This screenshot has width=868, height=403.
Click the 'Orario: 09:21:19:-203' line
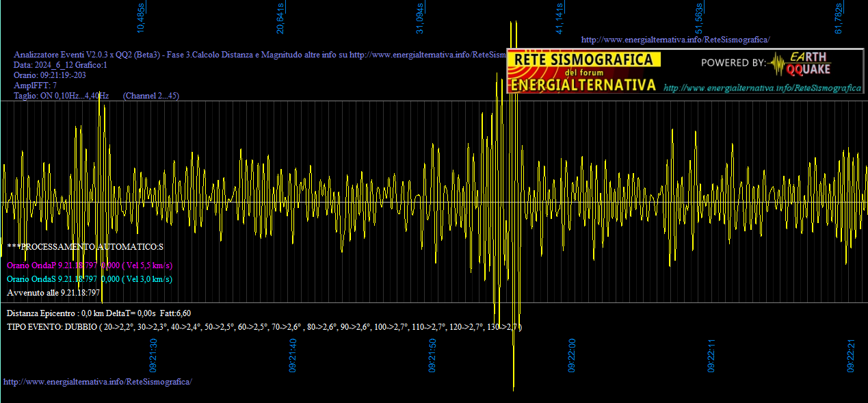(50, 75)
